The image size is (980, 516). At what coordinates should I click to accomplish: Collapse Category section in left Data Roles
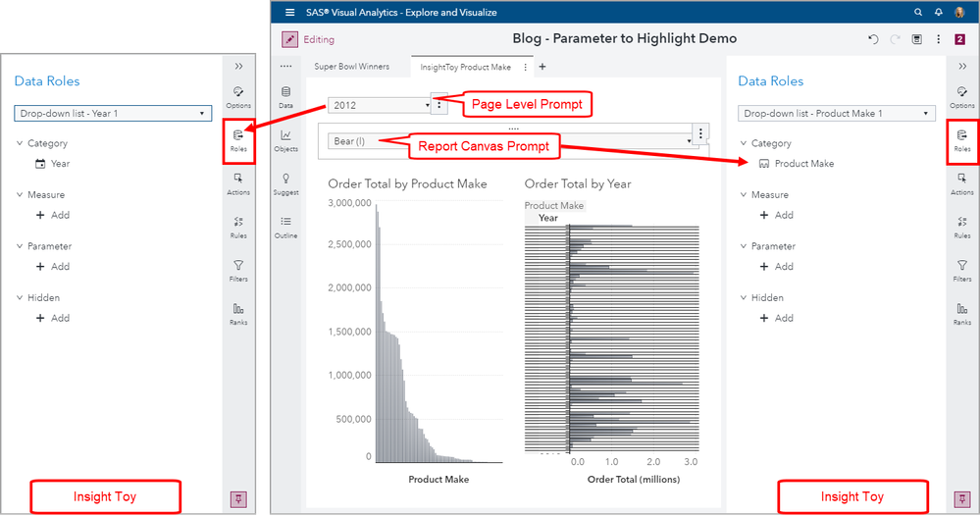click(20, 143)
